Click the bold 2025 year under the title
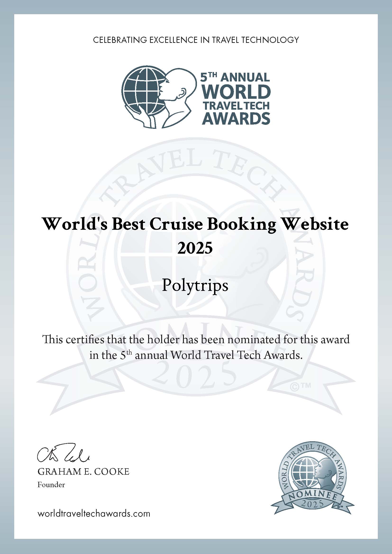The image size is (392, 554). pos(195,248)
